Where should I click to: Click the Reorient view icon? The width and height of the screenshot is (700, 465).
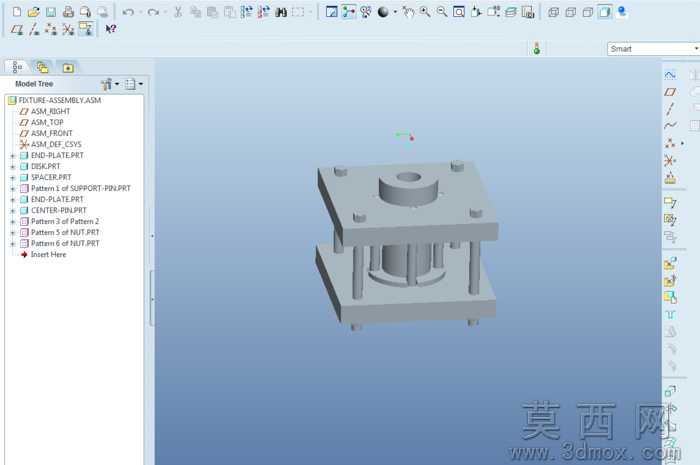pyautogui.click(x=476, y=12)
